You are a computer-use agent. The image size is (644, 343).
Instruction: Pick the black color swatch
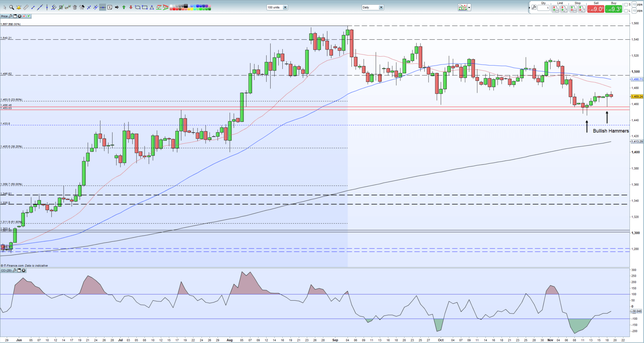[x=186, y=6]
